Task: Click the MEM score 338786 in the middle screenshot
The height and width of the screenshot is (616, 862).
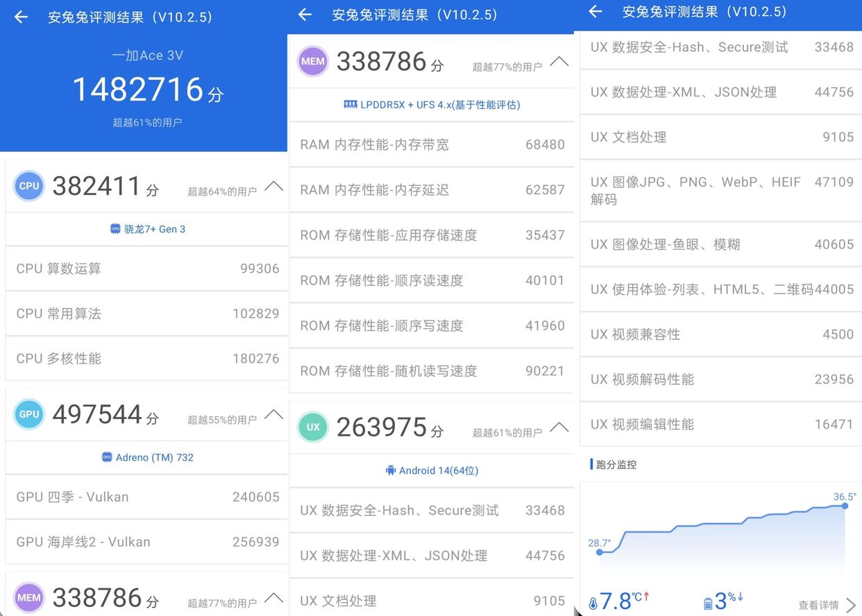Action: [381, 61]
